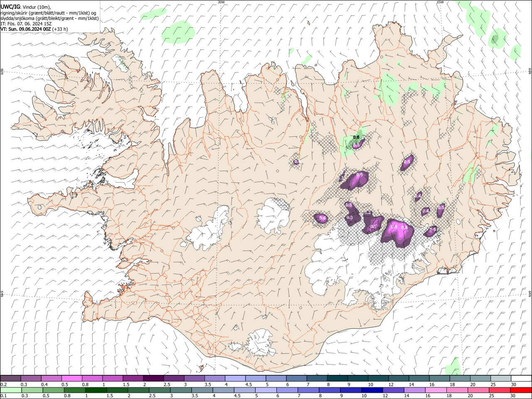Screen dimensions: 532x399
Task: Click the '0.2' label on the upper color scale
Action: tap(4, 384)
